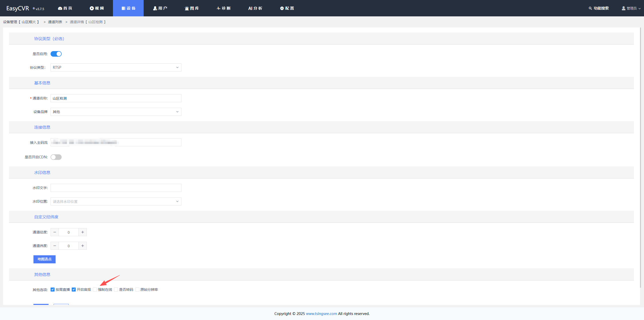The image size is (644, 320).
Task: Click the gallery alarm icon in navbar
Action: 187,8
